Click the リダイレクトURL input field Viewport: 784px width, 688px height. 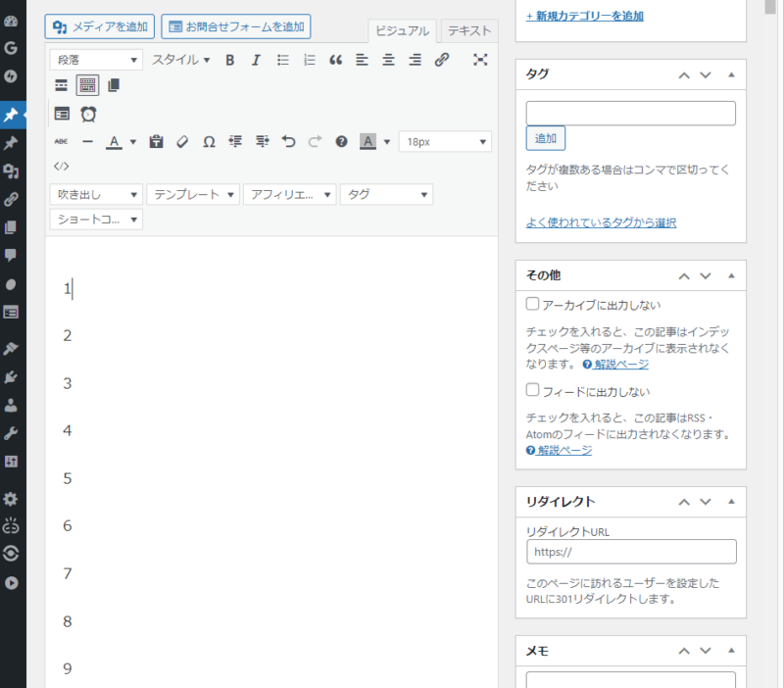point(631,552)
